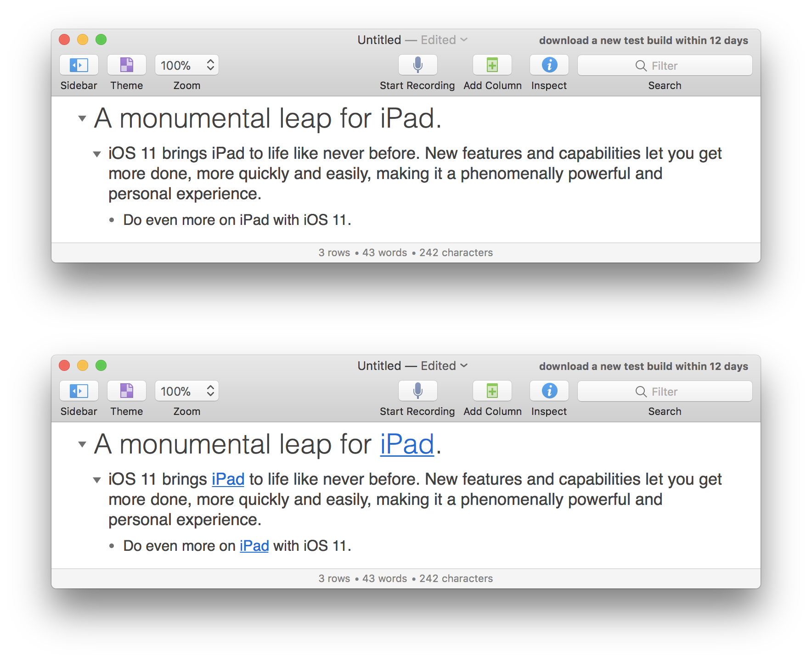This screenshot has width=812, height=672.
Task: Collapse the "A monumental leap" row in top window
Action: (x=82, y=118)
